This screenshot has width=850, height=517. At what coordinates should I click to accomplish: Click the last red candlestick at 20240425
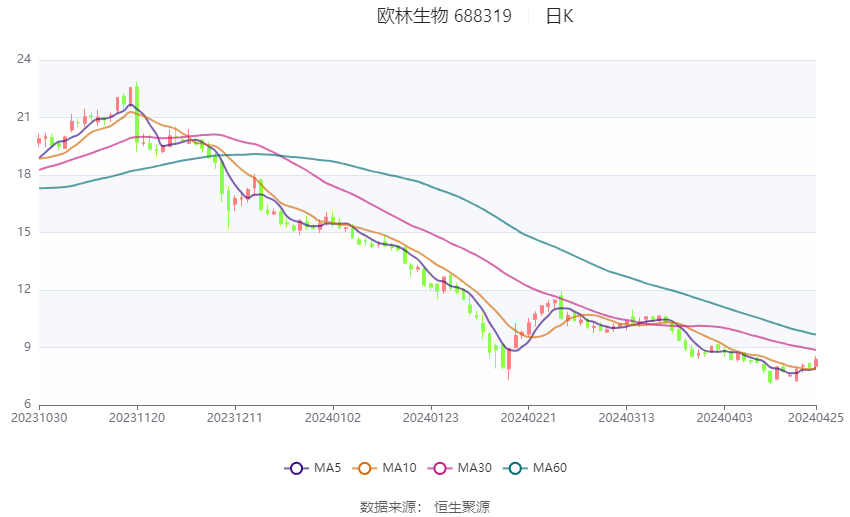tap(816, 362)
